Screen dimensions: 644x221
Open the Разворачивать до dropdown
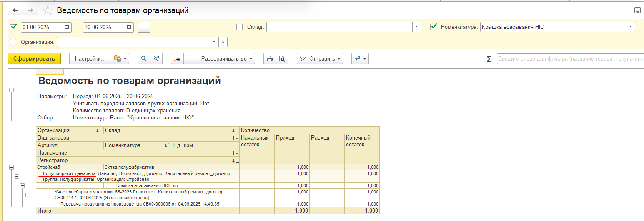coord(227,59)
